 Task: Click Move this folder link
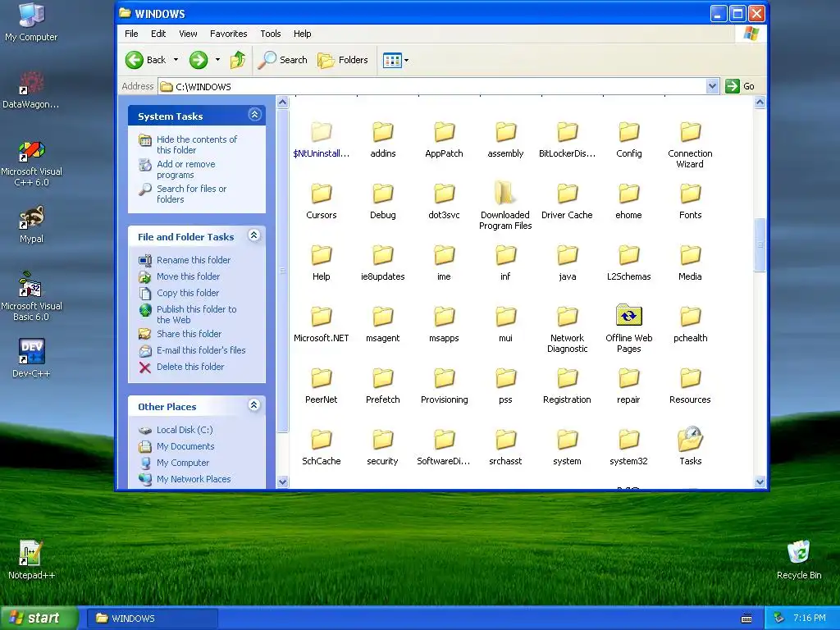click(188, 276)
